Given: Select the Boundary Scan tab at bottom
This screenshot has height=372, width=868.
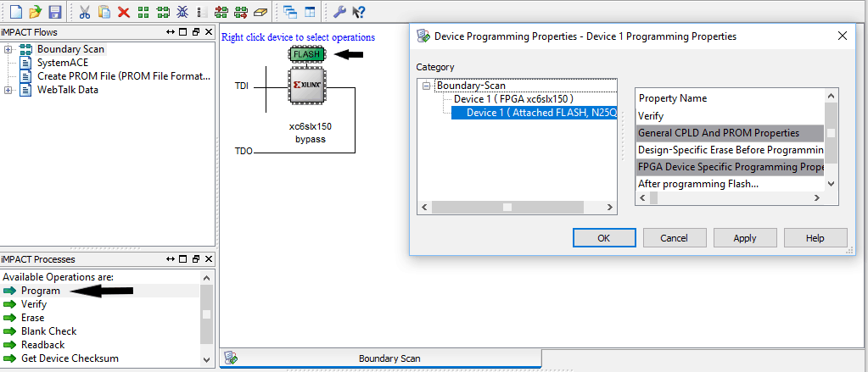Looking at the screenshot, I should (389, 358).
